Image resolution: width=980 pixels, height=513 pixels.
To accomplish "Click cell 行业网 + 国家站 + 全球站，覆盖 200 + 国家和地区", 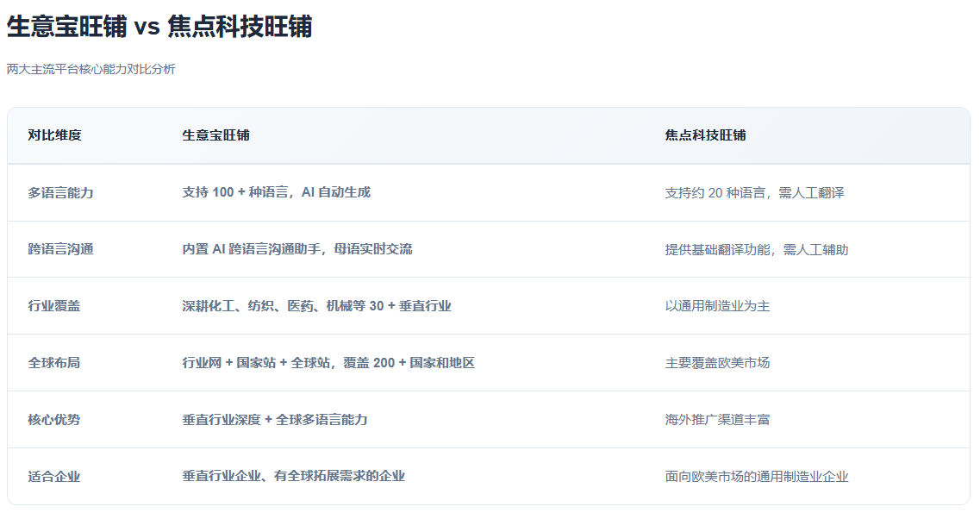I will click(x=328, y=363).
